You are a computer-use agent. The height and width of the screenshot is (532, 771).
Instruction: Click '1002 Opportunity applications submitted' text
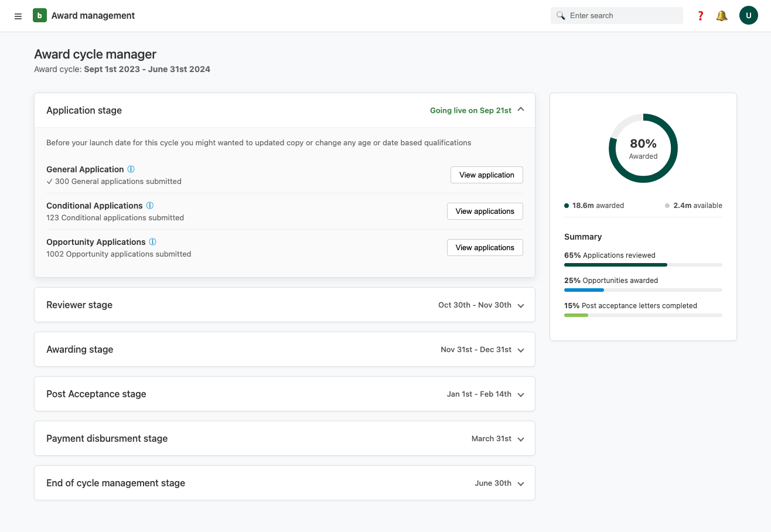tap(118, 254)
